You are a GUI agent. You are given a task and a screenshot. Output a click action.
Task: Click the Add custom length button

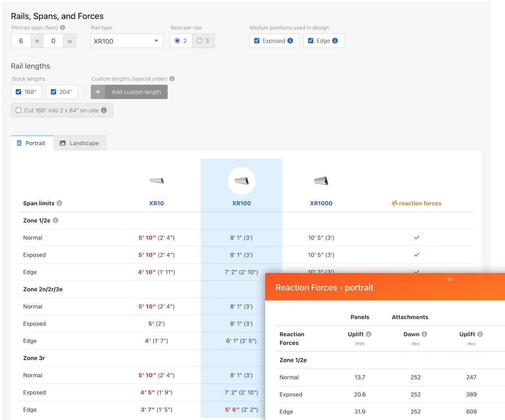click(129, 92)
